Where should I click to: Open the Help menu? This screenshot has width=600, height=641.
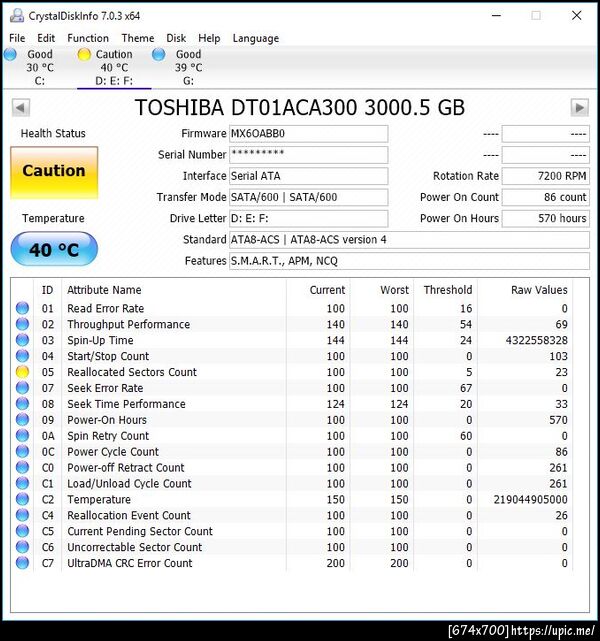[x=209, y=38]
